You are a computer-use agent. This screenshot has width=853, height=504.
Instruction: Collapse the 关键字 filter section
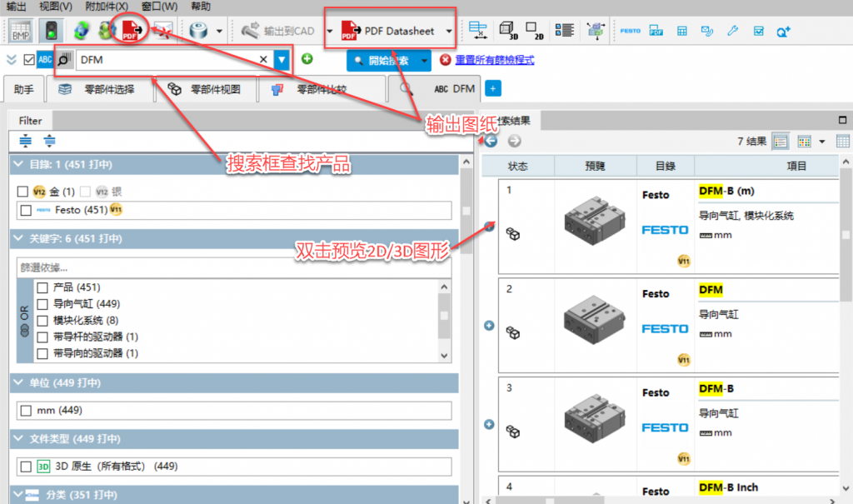click(18, 238)
